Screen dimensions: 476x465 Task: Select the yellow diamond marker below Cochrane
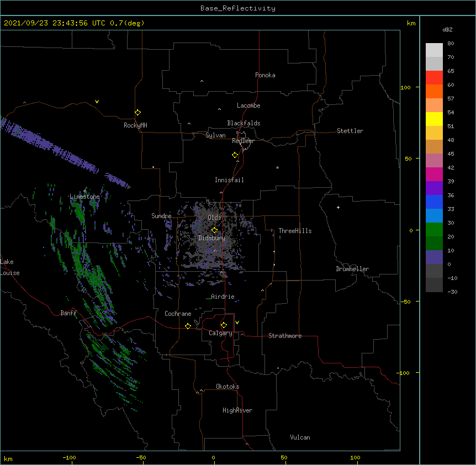click(188, 326)
